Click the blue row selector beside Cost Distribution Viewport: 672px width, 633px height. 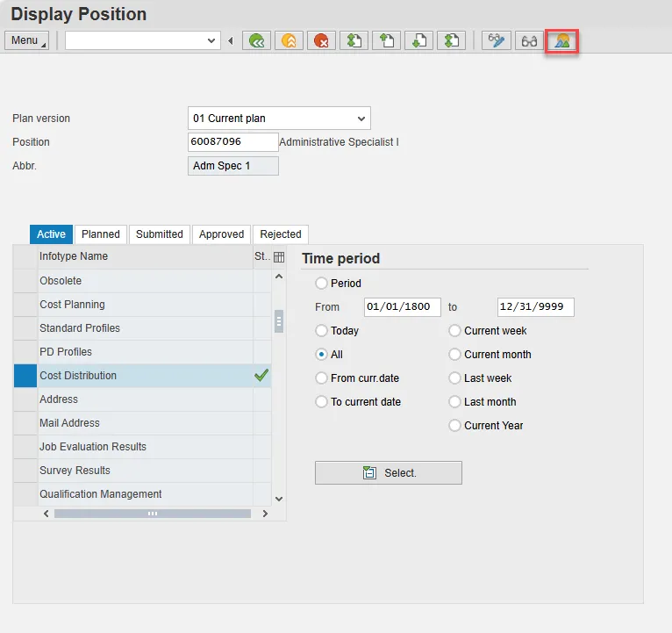pos(25,376)
